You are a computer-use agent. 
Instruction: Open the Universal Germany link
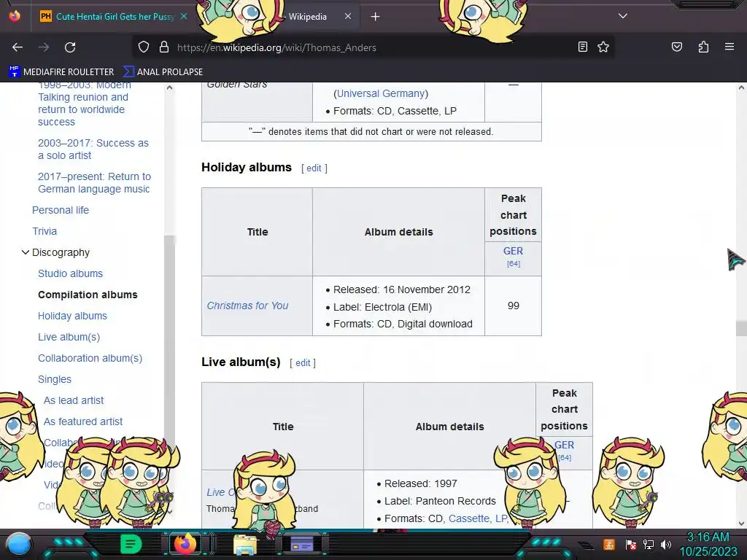click(x=381, y=93)
